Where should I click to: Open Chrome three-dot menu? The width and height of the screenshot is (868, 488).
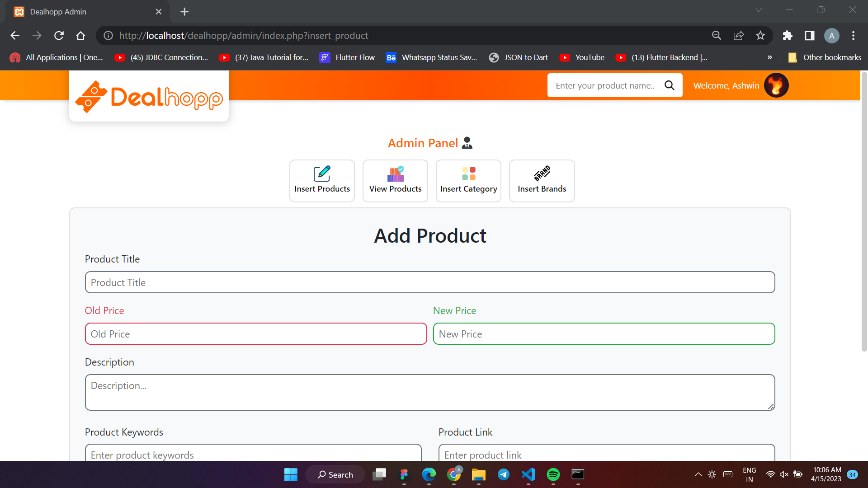pos(853,36)
